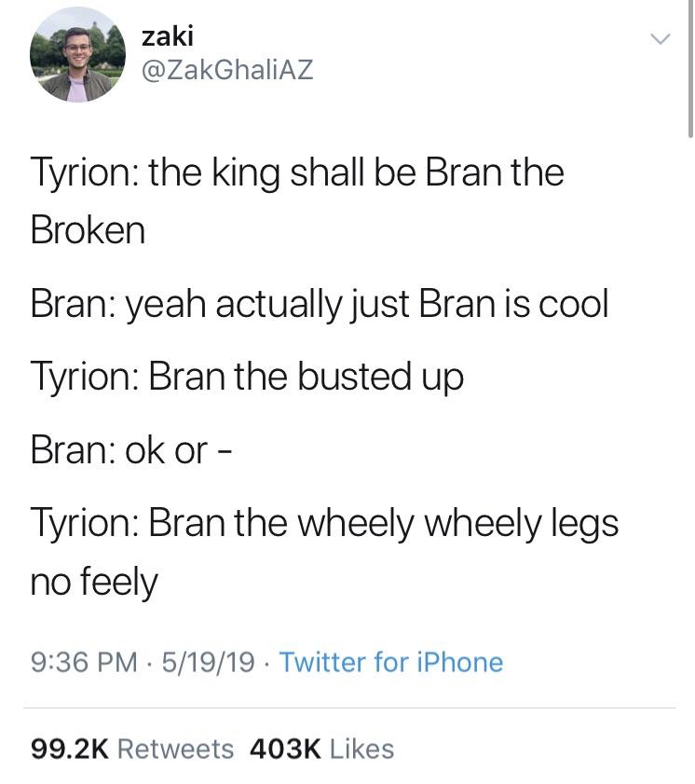695x784 pixels.
Task: Click the 5/19/19 tweet date
Action: [x=207, y=662]
